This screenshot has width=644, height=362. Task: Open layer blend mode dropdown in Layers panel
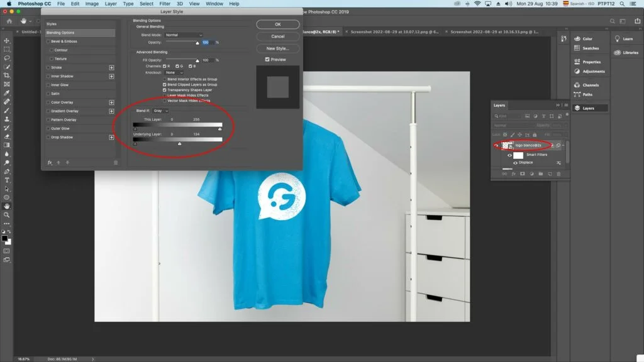coord(513,125)
